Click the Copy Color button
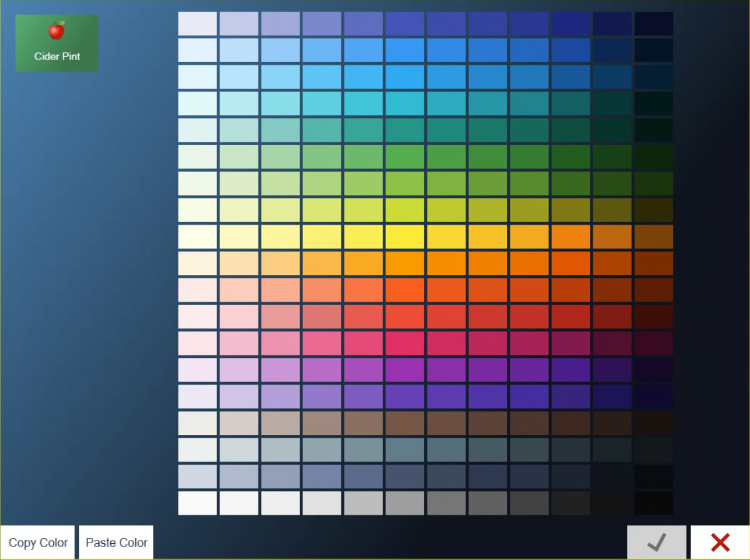The width and height of the screenshot is (750, 560). pyautogui.click(x=38, y=543)
